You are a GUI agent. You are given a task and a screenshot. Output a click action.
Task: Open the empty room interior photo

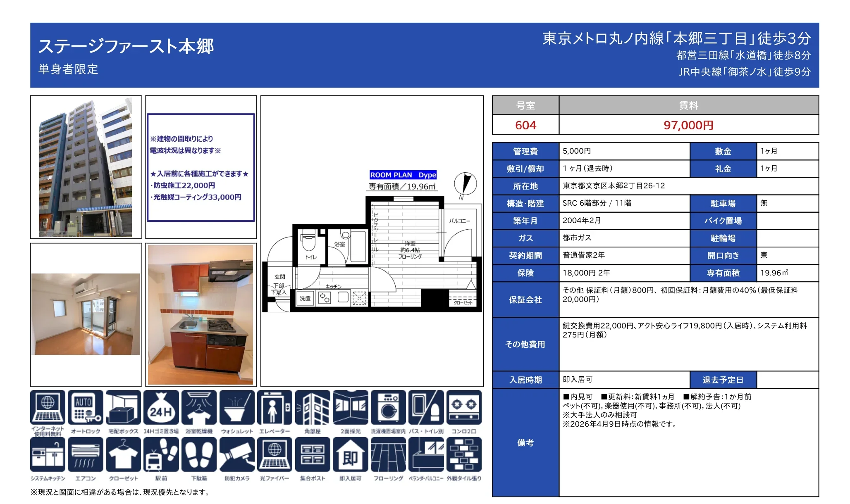pos(86,314)
